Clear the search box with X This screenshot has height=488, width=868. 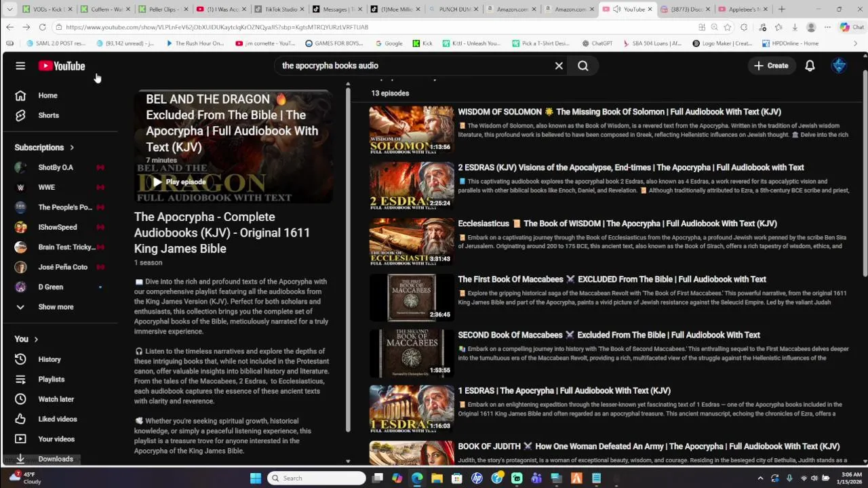coord(559,66)
